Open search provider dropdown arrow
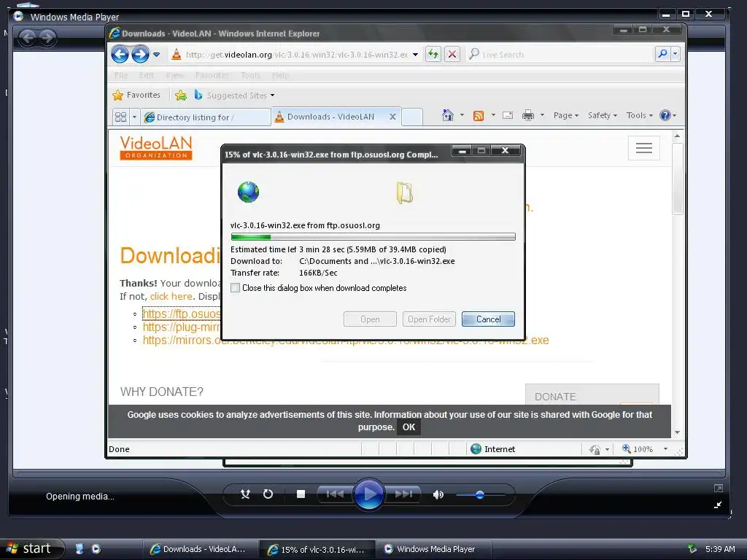 point(675,54)
